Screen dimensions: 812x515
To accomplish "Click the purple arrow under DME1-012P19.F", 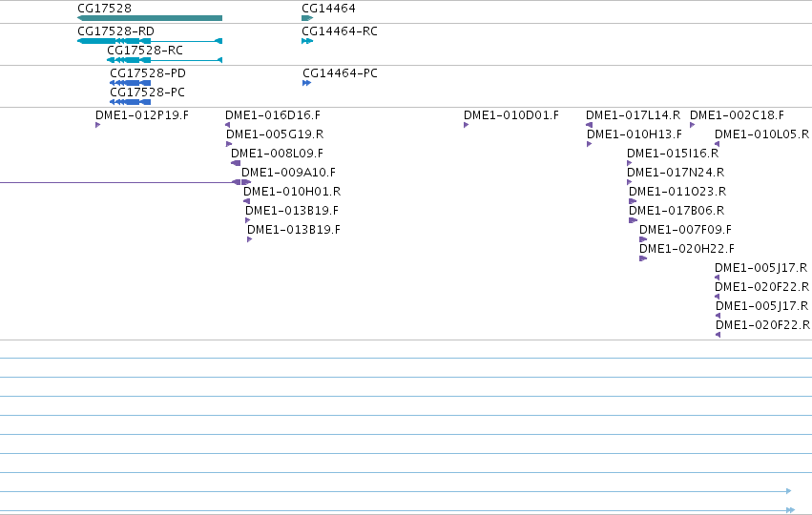I will (98, 125).
